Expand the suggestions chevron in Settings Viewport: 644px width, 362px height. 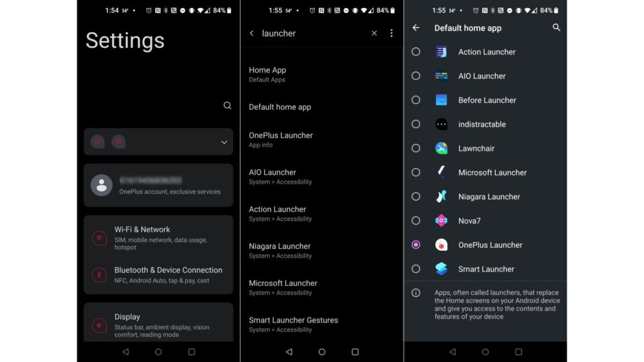tap(225, 142)
